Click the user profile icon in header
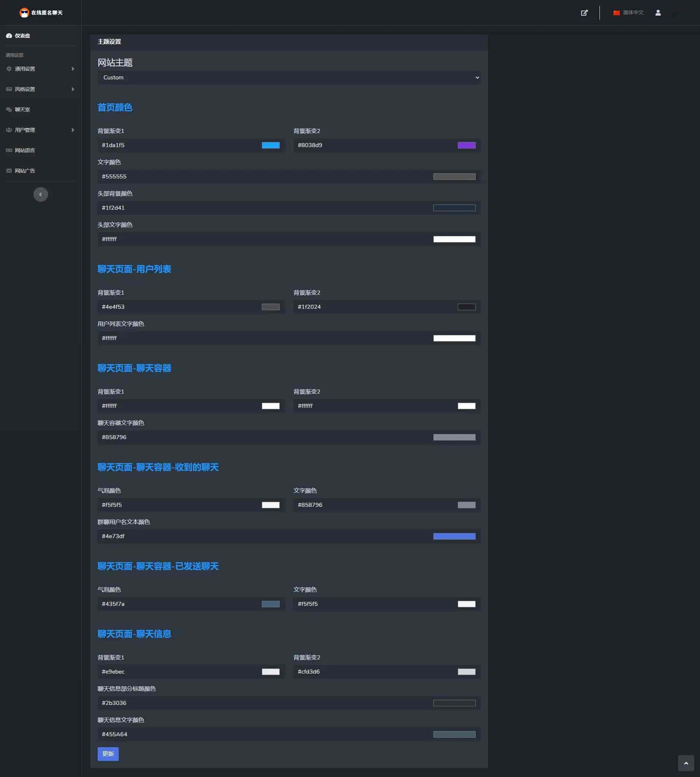700x777 pixels. click(x=658, y=13)
